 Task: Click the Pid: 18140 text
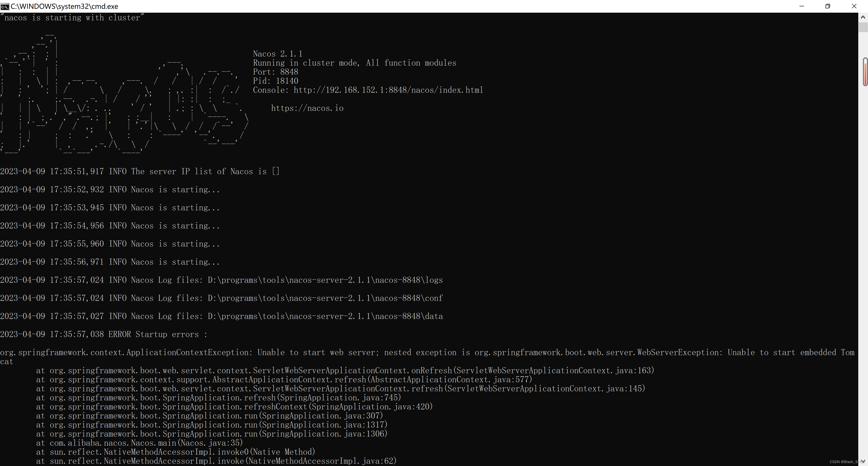pyautogui.click(x=275, y=81)
